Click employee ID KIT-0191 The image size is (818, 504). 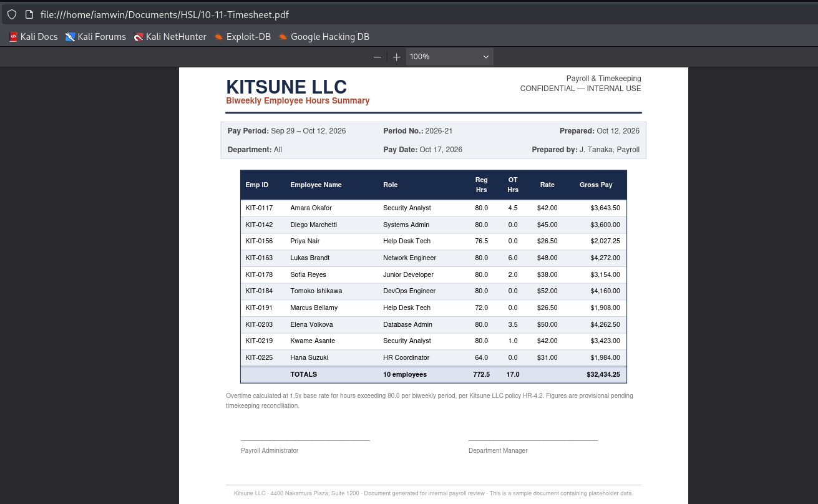pyautogui.click(x=259, y=308)
